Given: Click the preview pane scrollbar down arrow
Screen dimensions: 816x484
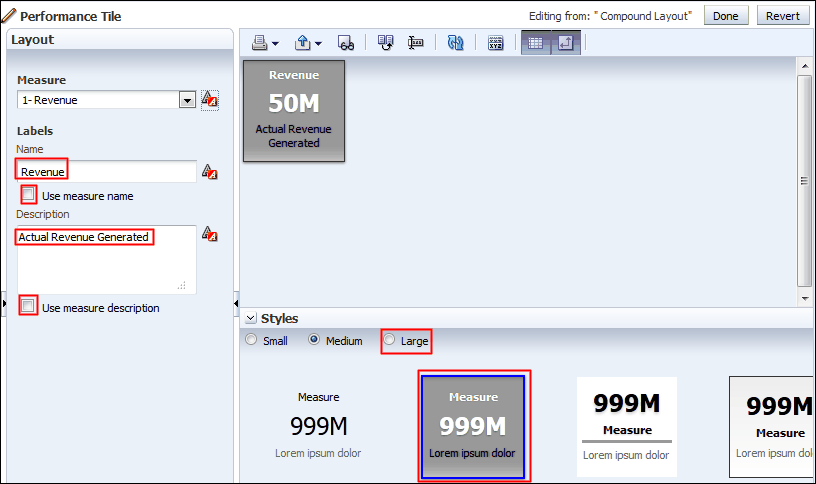Looking at the screenshot, I should (805, 299).
